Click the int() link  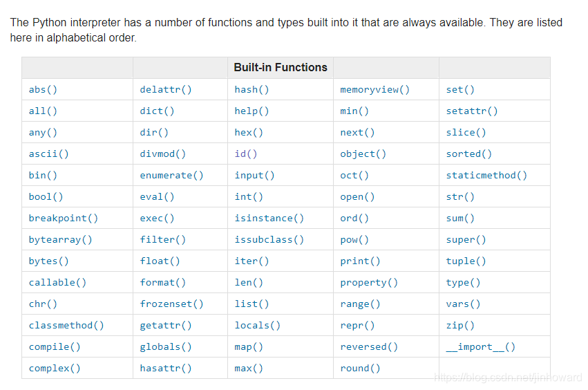tap(249, 196)
